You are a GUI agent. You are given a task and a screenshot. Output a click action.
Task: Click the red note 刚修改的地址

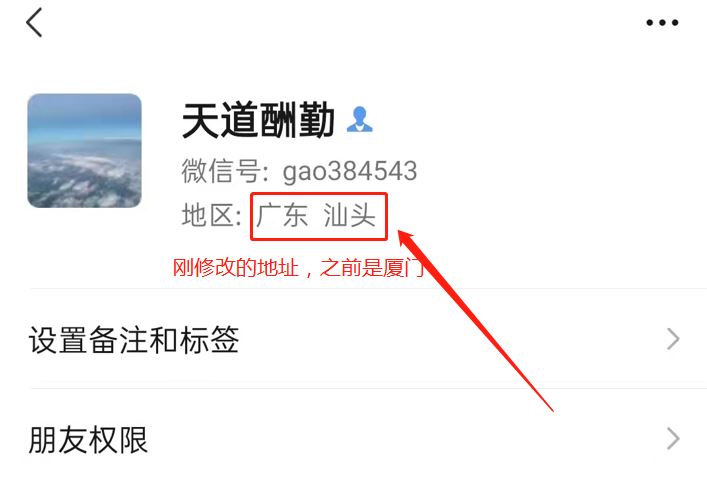[235, 267]
